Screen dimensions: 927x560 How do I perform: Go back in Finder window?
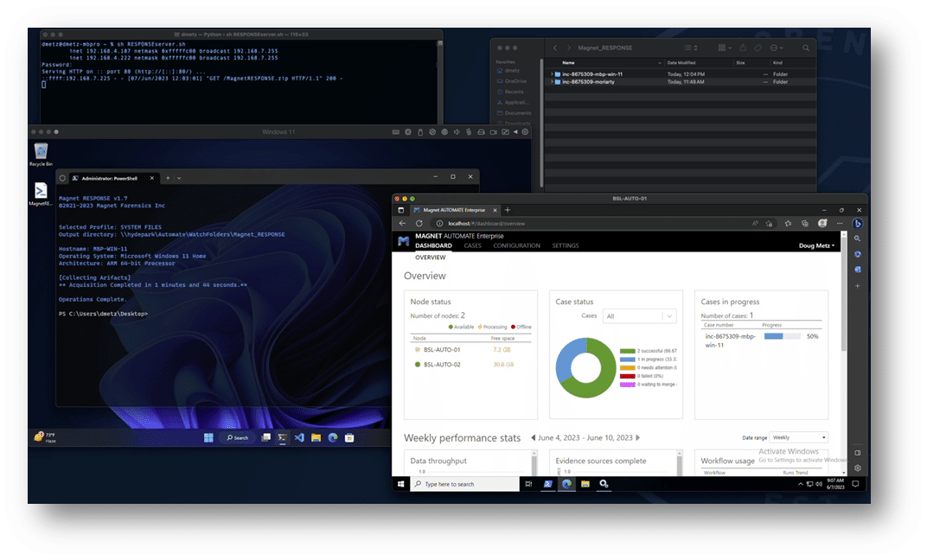click(554, 48)
